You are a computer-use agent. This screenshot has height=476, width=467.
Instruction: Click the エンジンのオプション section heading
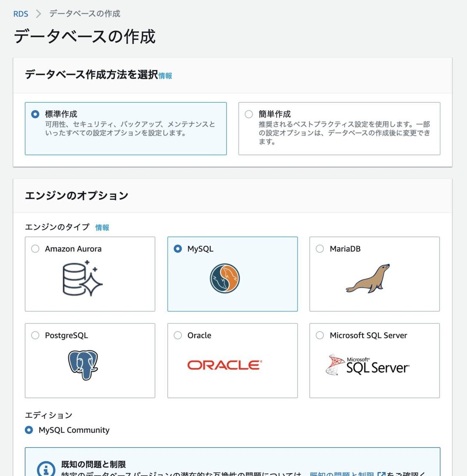(77, 195)
